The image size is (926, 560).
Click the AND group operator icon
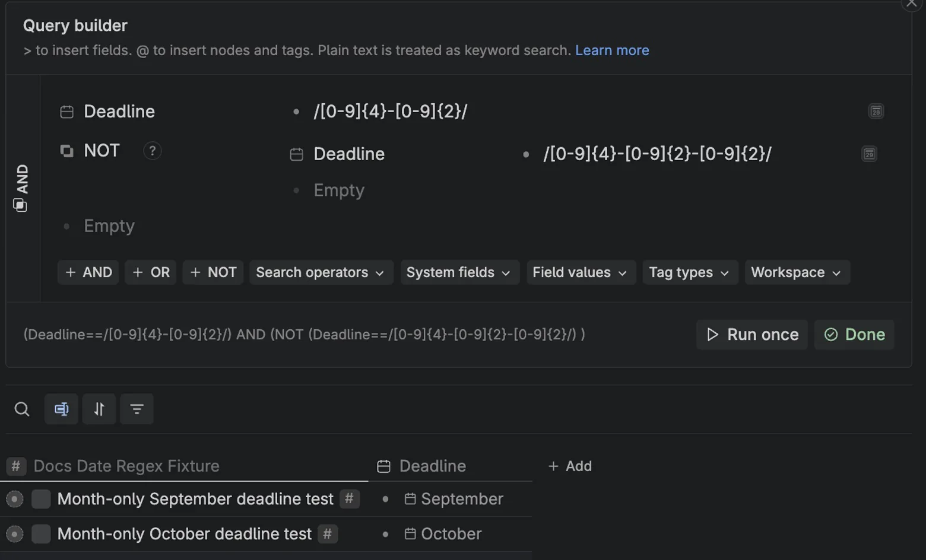[20, 205]
